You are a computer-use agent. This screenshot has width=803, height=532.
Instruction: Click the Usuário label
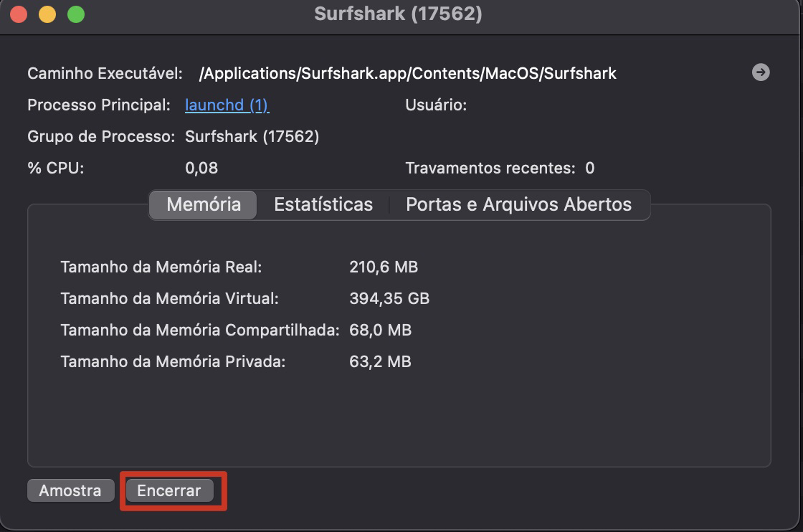[436, 105]
